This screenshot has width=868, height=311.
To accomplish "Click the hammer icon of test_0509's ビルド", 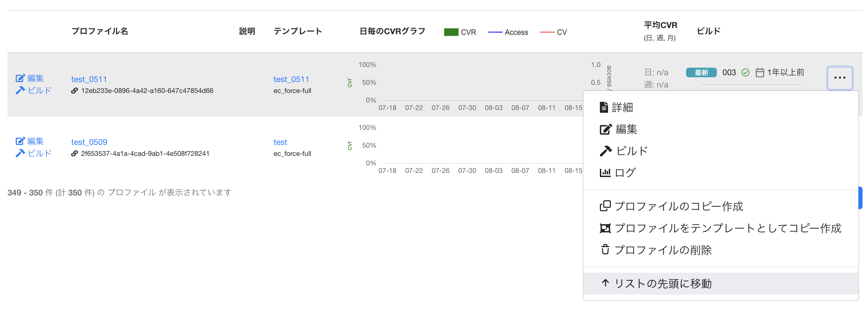I will (20, 153).
